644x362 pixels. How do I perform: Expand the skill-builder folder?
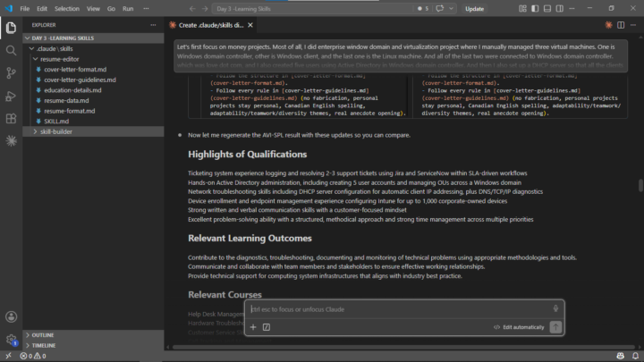coord(55,131)
